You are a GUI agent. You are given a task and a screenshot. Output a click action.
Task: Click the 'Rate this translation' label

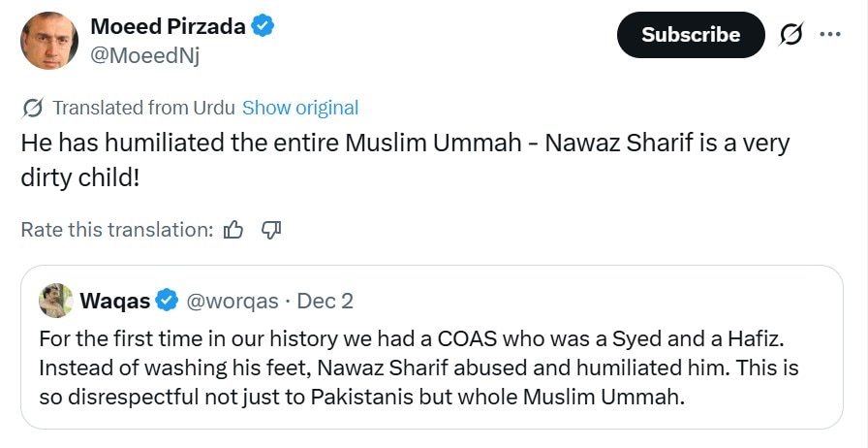click(x=116, y=230)
